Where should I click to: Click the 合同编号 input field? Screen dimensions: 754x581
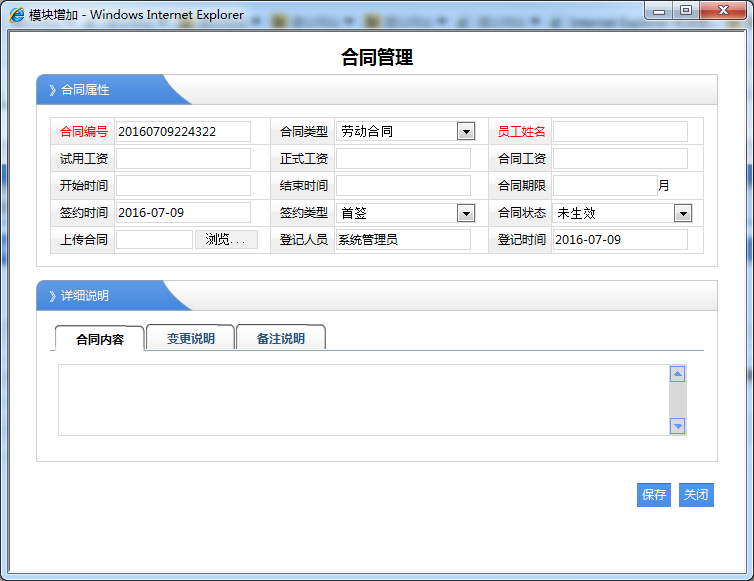click(x=183, y=132)
